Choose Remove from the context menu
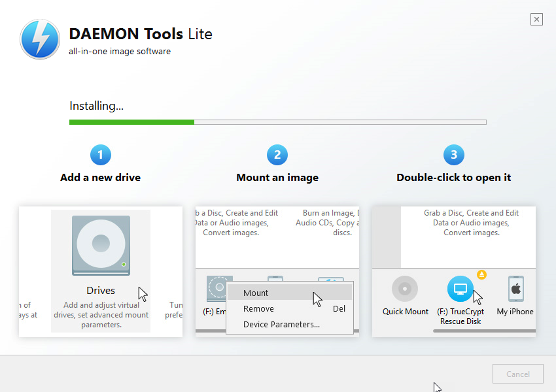This screenshot has height=392, width=556. [290, 309]
